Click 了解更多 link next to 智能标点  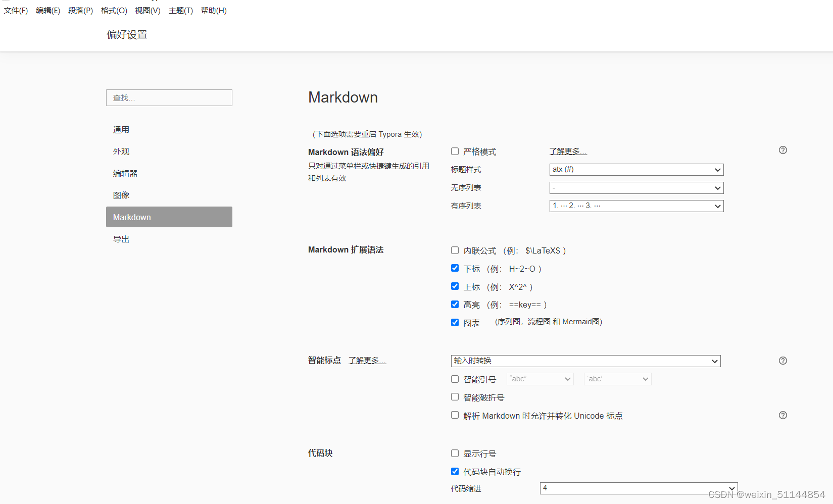pos(367,361)
